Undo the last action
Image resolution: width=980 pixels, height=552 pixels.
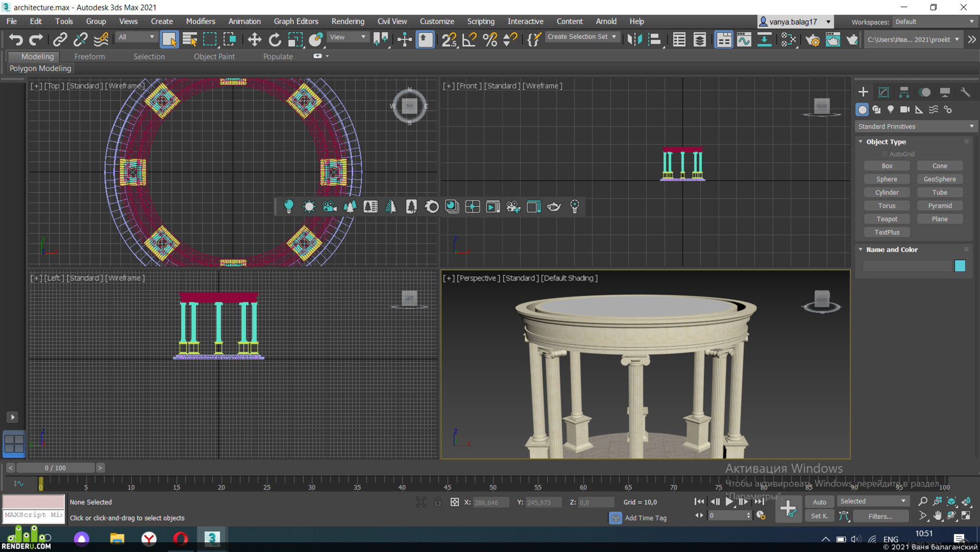click(x=15, y=39)
